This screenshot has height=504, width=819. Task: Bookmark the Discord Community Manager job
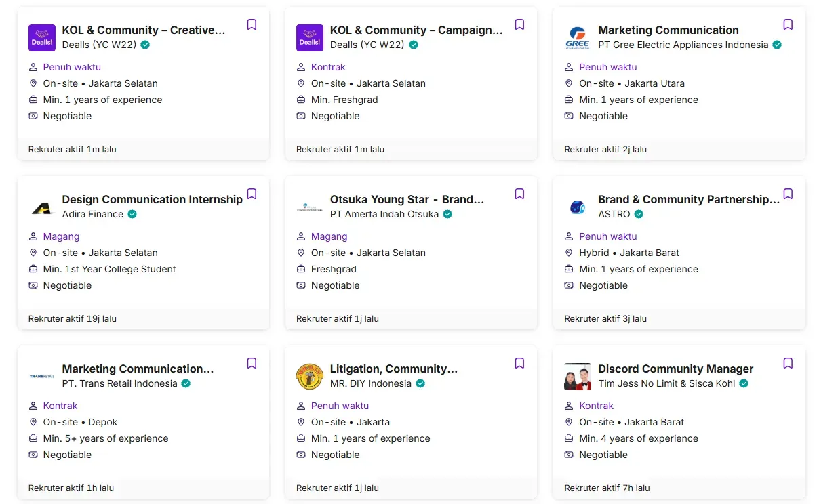[788, 364]
